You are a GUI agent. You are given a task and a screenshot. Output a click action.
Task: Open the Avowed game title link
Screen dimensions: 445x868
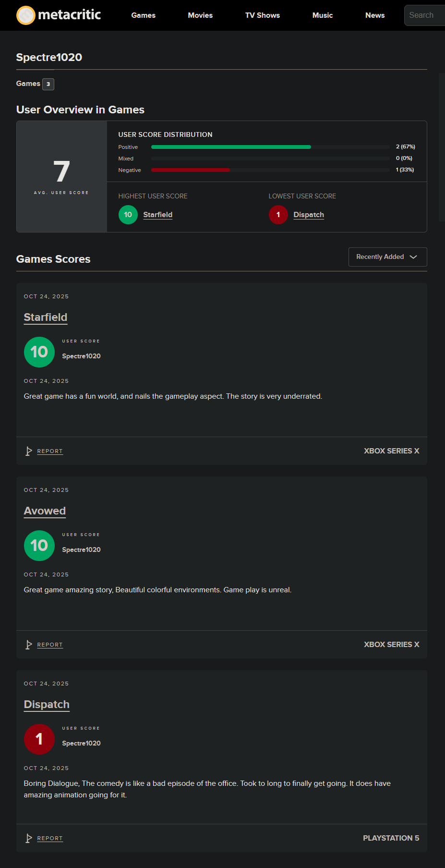tap(45, 511)
